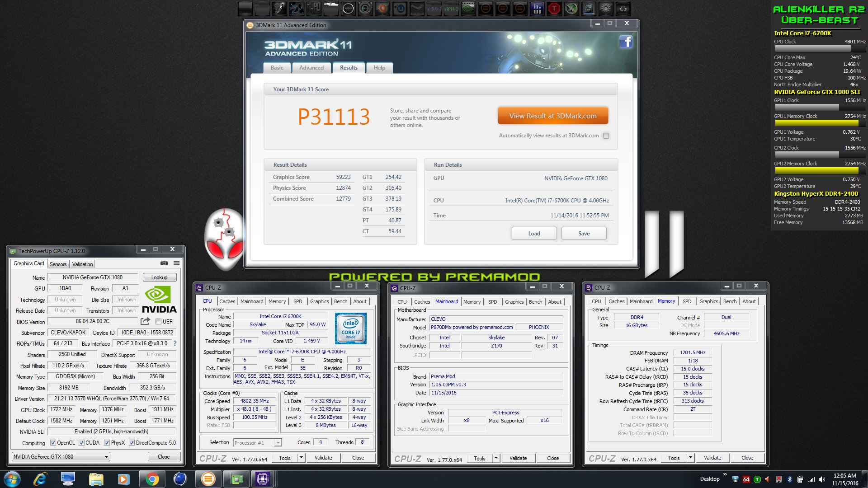Click the BIOS export share icon in GPU-Z

point(145,321)
